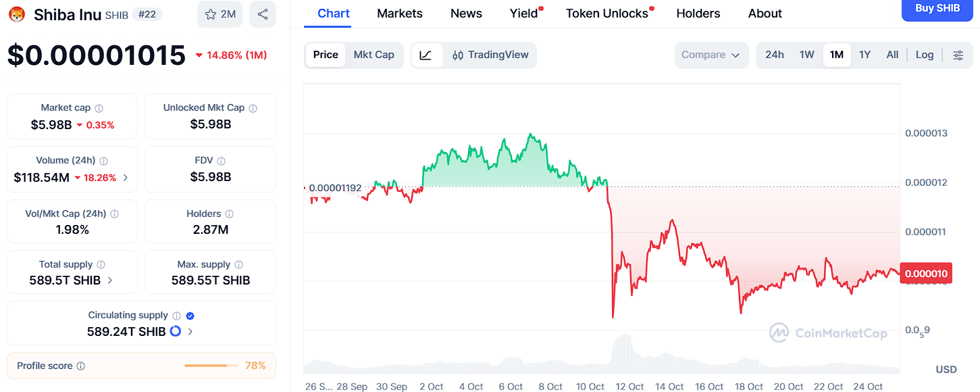Image resolution: width=980 pixels, height=392 pixels.
Task: Switch to the Token Unlocks tab
Action: tap(607, 14)
